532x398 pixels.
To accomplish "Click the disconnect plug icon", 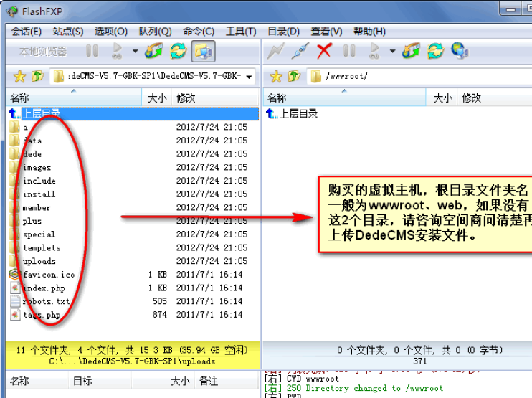I will [x=300, y=51].
